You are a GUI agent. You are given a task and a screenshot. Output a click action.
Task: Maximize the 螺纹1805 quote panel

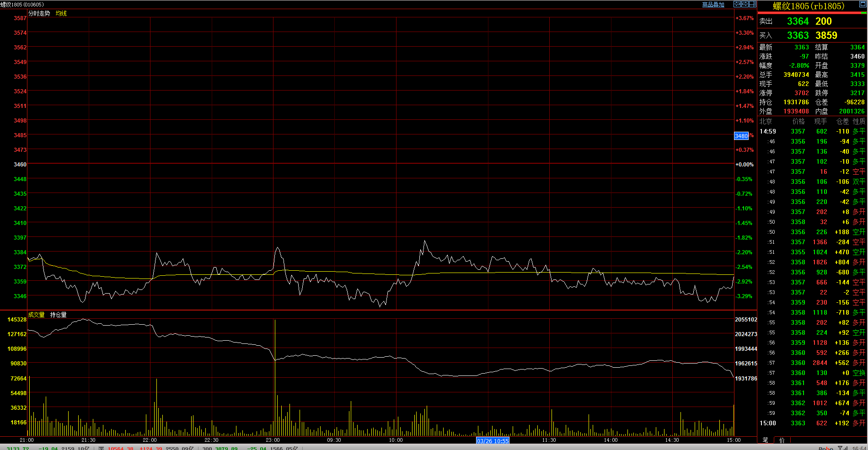pos(863,4)
